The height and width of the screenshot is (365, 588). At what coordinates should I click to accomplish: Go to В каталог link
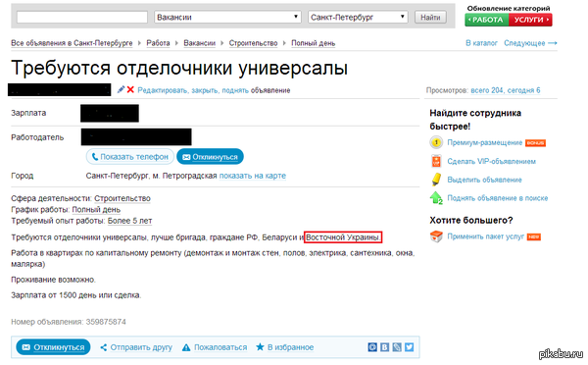click(x=481, y=43)
